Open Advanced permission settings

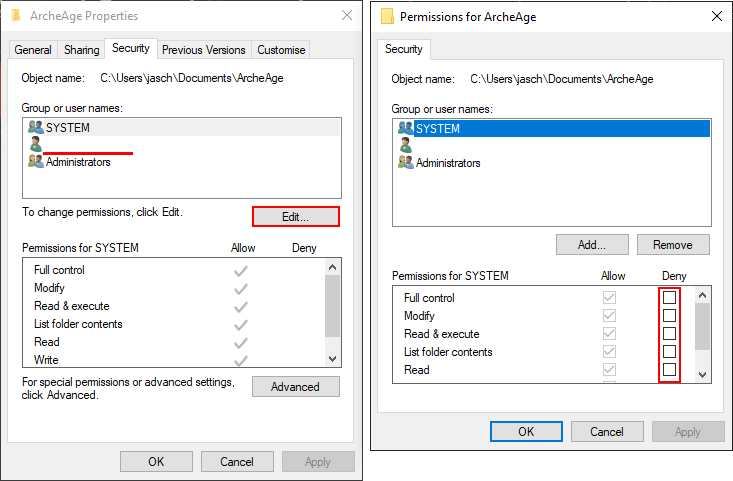295,387
